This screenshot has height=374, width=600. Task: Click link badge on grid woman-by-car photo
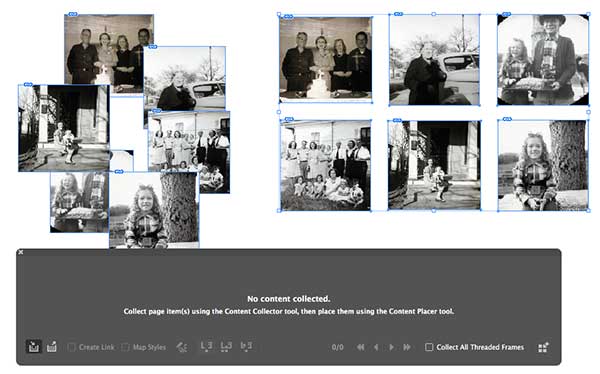pos(398,14)
